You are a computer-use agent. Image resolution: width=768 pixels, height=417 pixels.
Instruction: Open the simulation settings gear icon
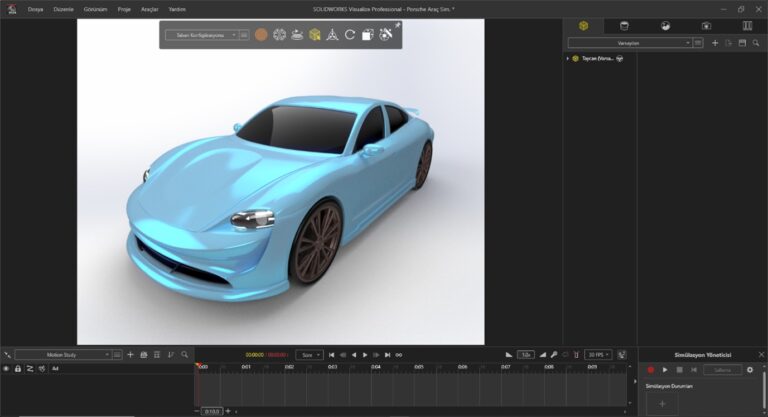click(x=750, y=370)
